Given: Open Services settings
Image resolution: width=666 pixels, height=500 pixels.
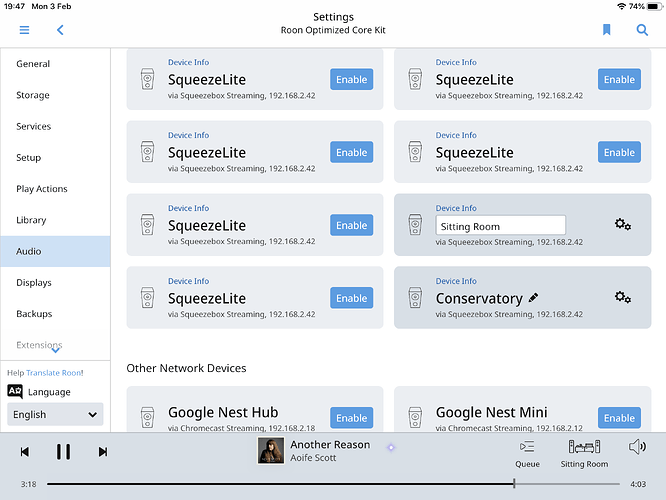Looking at the screenshot, I should [x=55, y=126].
